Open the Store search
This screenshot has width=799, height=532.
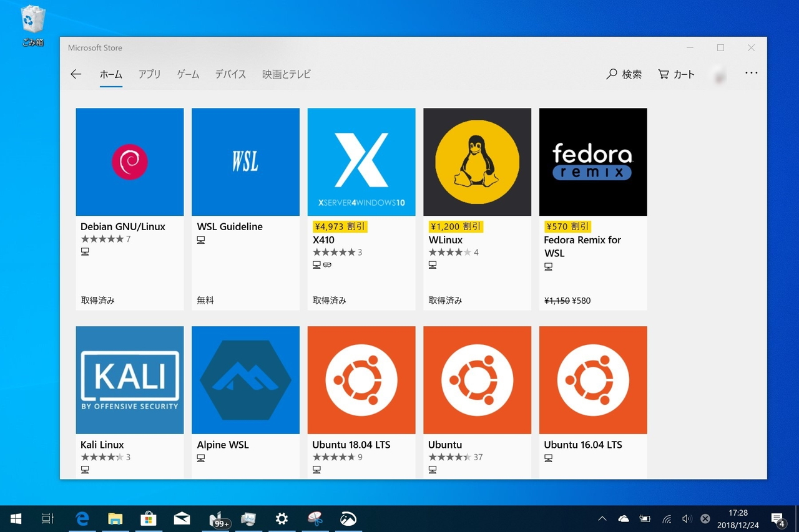(x=624, y=74)
